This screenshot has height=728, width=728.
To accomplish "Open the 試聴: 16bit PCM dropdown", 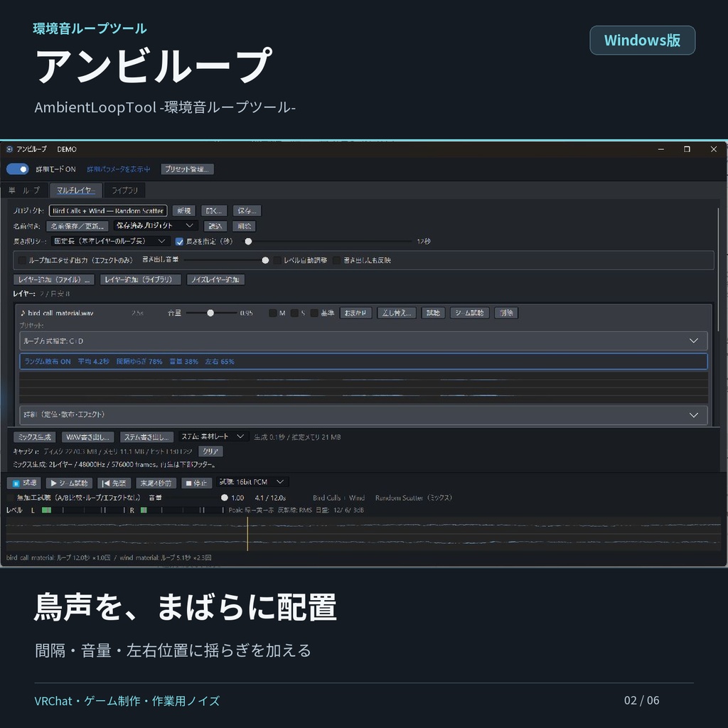I will click(x=252, y=482).
